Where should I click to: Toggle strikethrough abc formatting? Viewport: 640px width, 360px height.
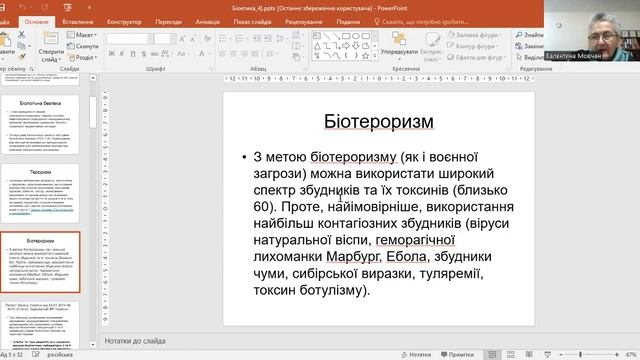coord(154,53)
